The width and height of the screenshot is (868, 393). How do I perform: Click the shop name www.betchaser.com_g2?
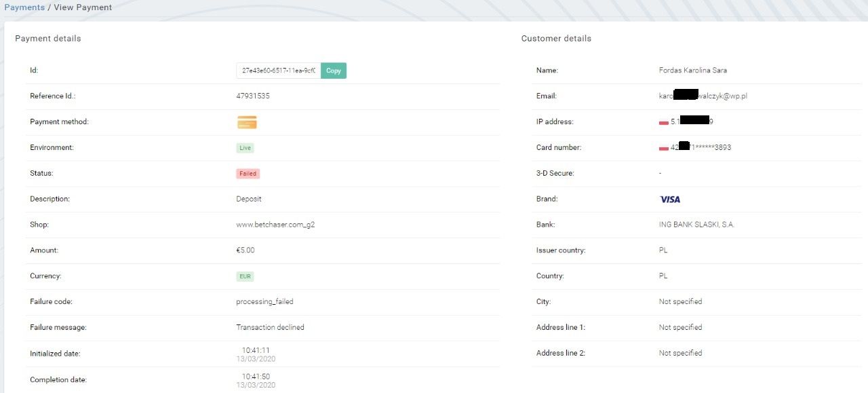(x=275, y=225)
